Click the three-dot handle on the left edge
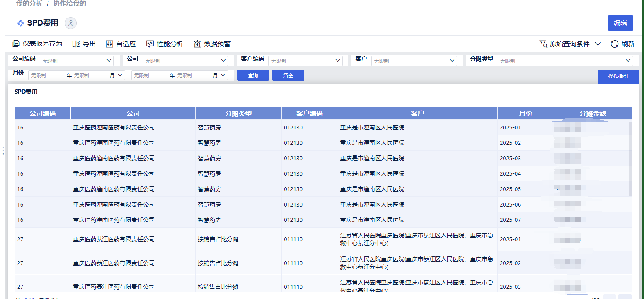This screenshot has width=644, height=299. click(x=3, y=151)
